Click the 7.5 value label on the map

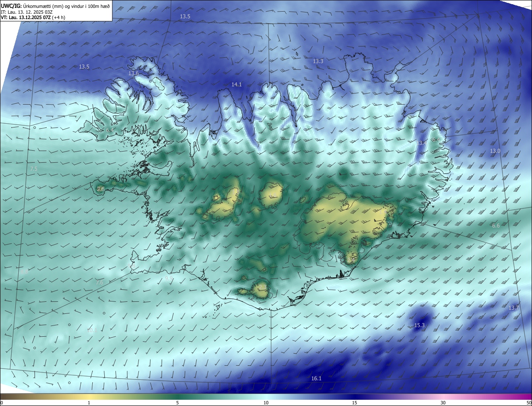[x=34, y=169]
